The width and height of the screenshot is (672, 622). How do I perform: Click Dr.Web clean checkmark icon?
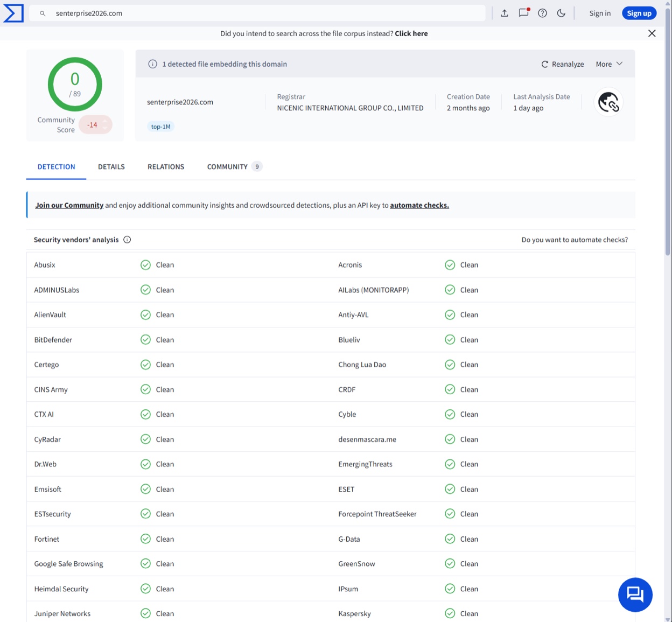[x=145, y=464]
